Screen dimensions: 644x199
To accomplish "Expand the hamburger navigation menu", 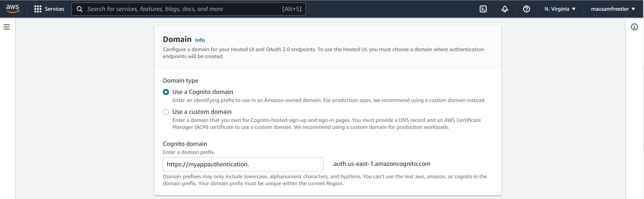I will tap(7, 27).
